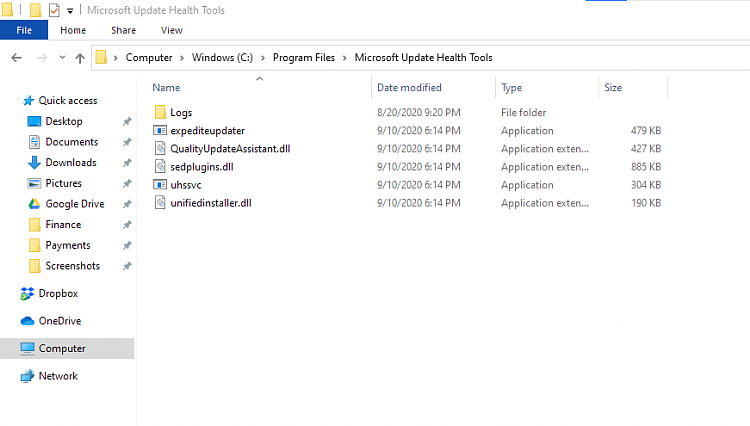
Task: Select the QualityUpdateAssistant.dll file name
Action: pyautogui.click(x=230, y=149)
